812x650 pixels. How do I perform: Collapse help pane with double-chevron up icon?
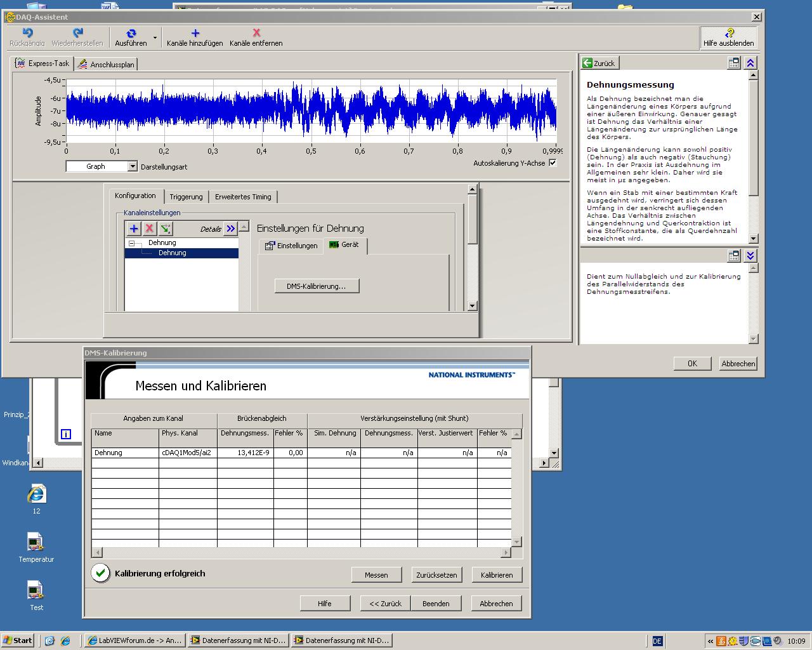coord(750,63)
